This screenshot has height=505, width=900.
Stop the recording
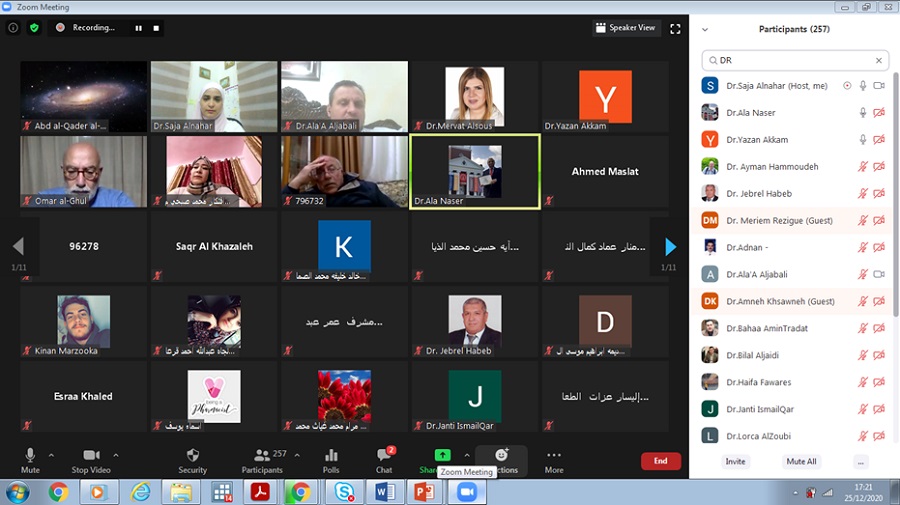(x=156, y=28)
